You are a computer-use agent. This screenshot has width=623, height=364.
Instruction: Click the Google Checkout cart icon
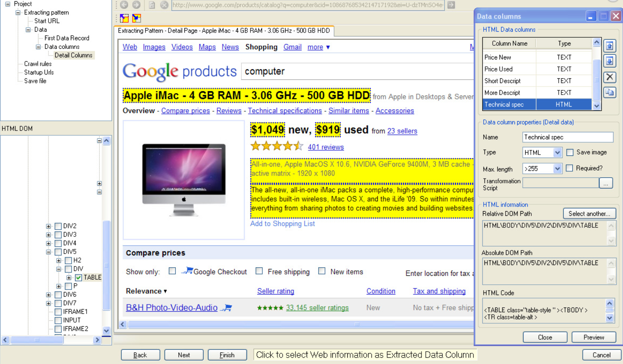(187, 271)
